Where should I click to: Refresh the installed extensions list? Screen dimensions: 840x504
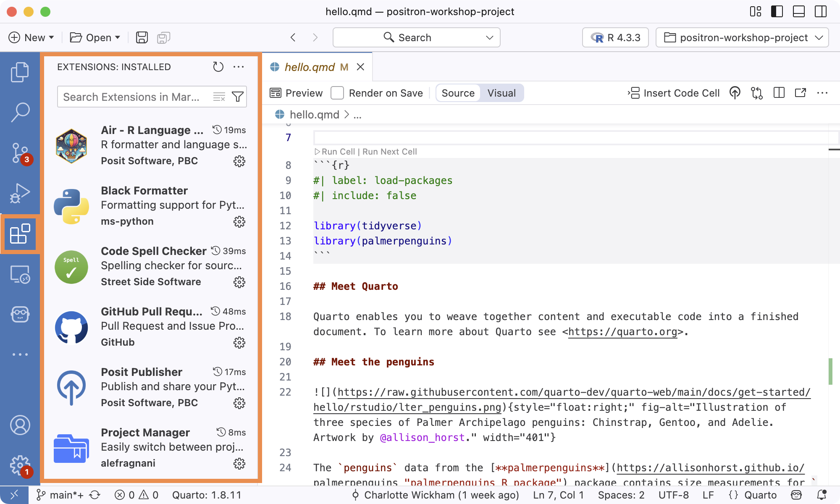click(218, 67)
